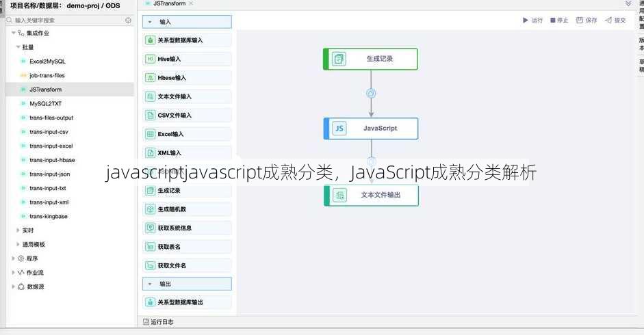644x335 pixels.
Task: Click the 关系型数据库输入 component icon
Action: tap(151, 40)
